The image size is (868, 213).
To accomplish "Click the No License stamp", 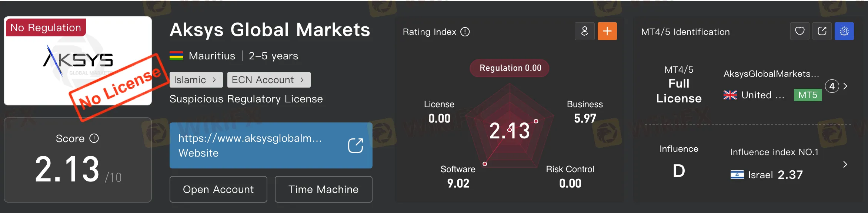I will [119, 88].
